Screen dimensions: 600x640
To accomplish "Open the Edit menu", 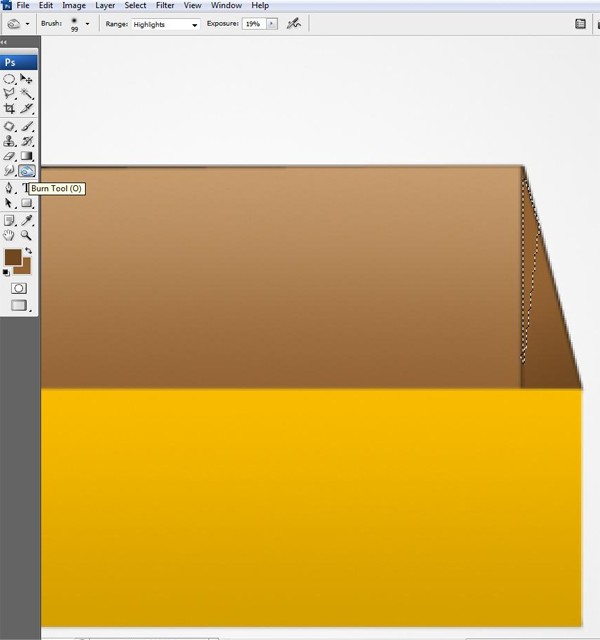I will pos(46,5).
